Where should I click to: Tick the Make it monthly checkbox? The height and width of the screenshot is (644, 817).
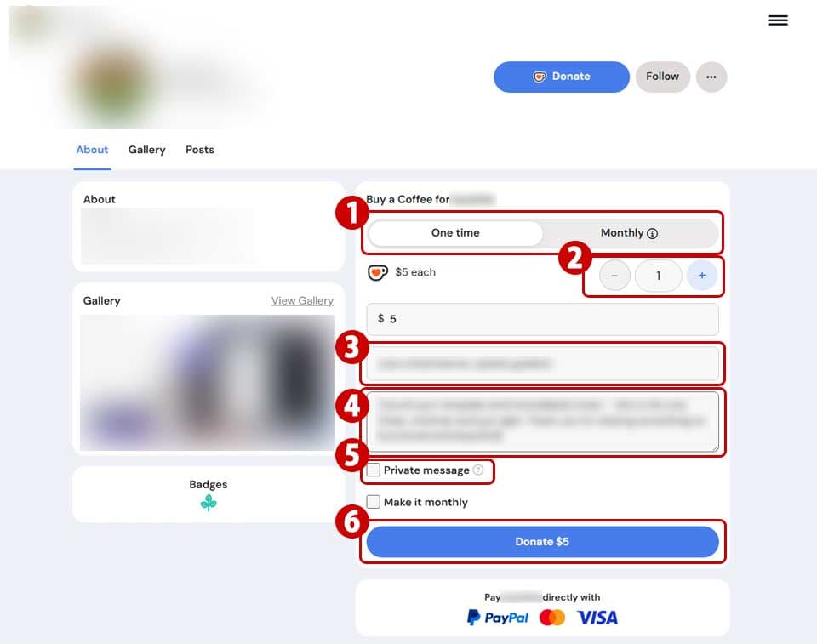pos(373,502)
